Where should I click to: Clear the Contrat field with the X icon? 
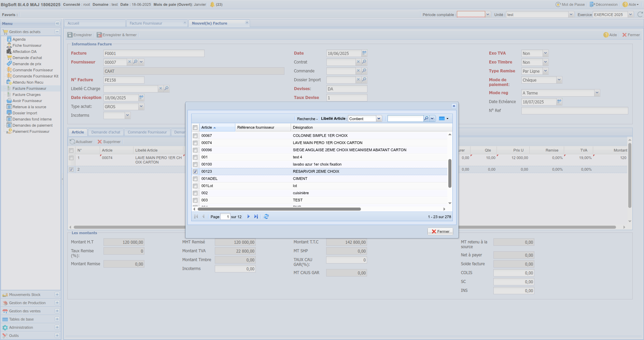point(358,62)
